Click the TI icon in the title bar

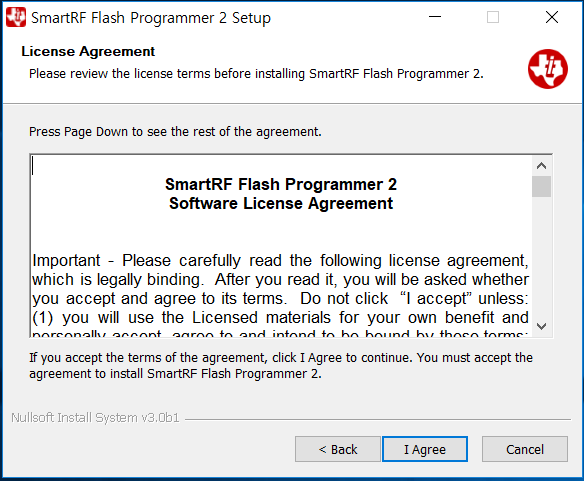pos(16,18)
